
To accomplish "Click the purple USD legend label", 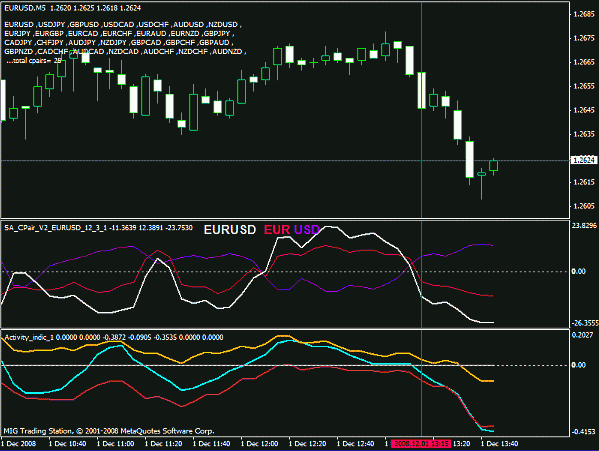I will coord(306,230).
